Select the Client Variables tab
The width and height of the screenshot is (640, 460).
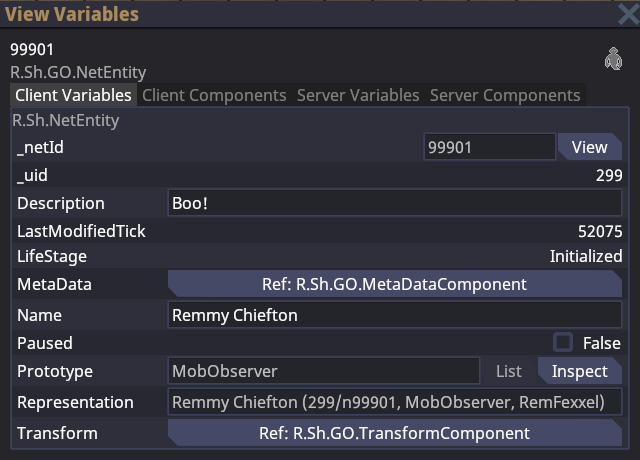point(73,95)
